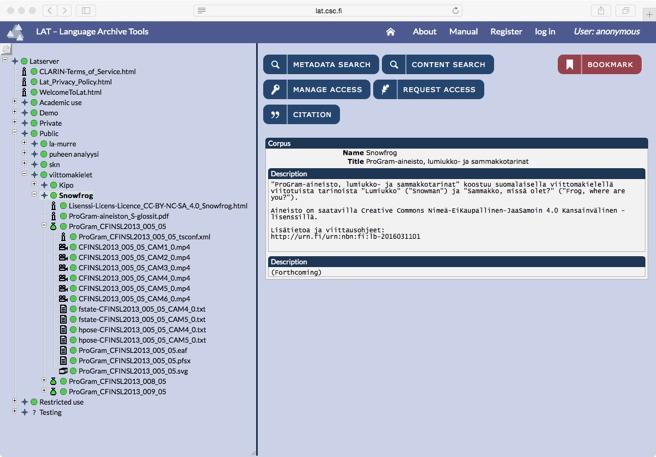
Task: Click the REQUEST ACCESS button
Action: (429, 90)
